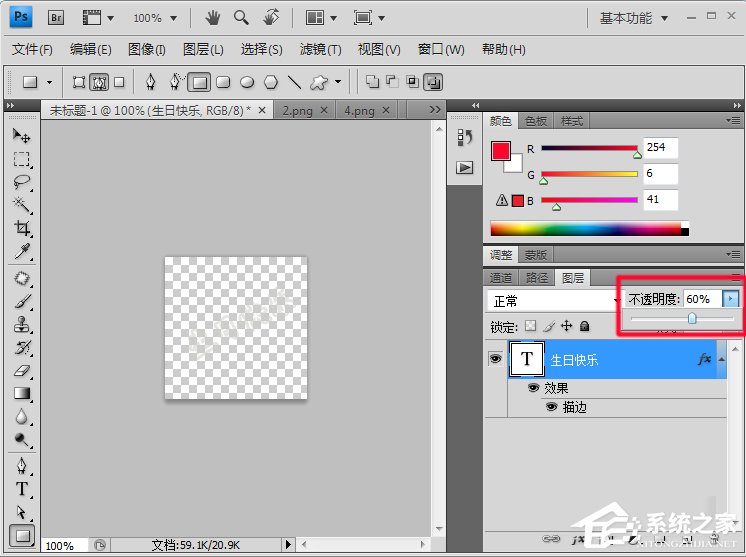This screenshot has width=746, height=557.
Task: Hide the 生日快乐 text layer
Action: [x=495, y=359]
